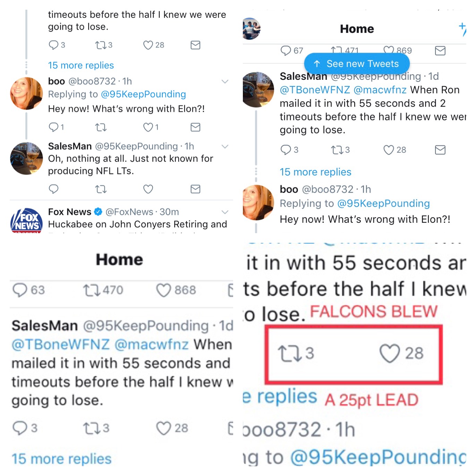Open chevron menu on SalesMan's 1h reply

tap(225, 147)
